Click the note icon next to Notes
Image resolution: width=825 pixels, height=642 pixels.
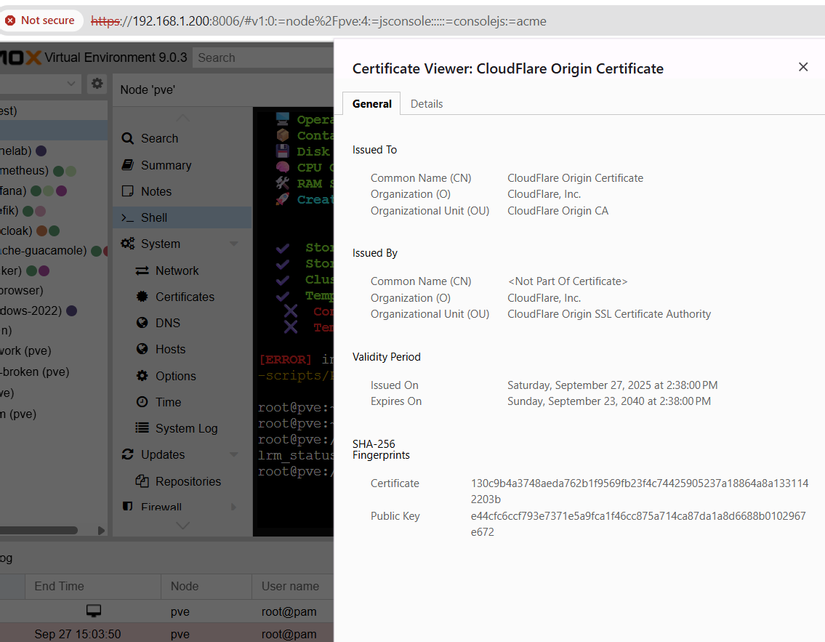tap(127, 191)
